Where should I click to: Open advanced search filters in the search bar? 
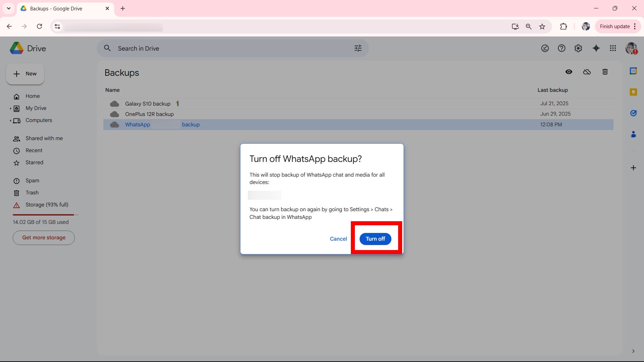[358, 48]
